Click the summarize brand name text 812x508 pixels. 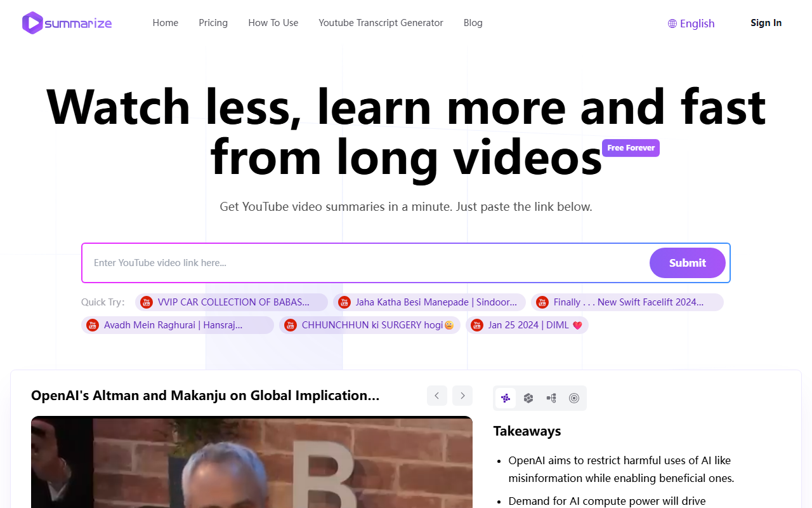[78, 23]
